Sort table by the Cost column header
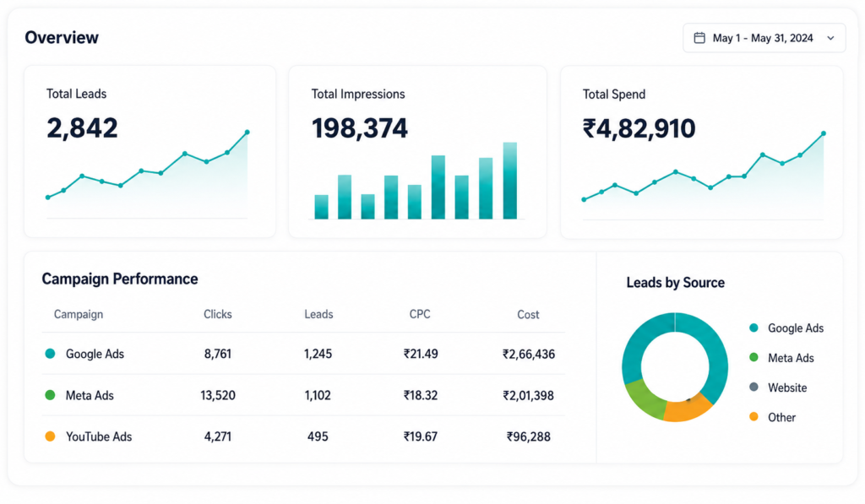 tap(528, 314)
